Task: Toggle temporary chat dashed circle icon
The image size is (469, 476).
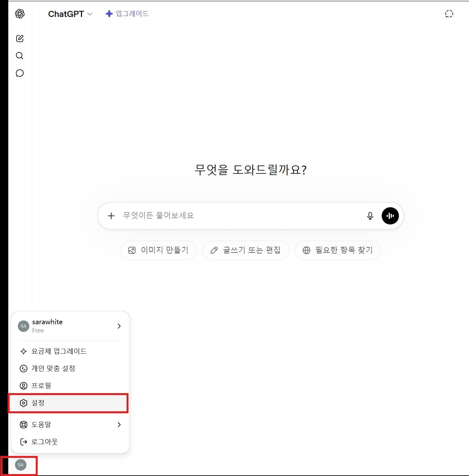Action: point(449,14)
